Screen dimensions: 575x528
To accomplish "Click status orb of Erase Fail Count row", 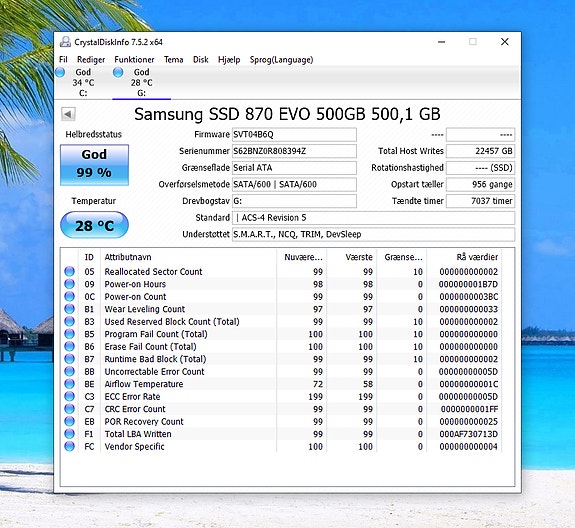I will pyautogui.click(x=69, y=346).
